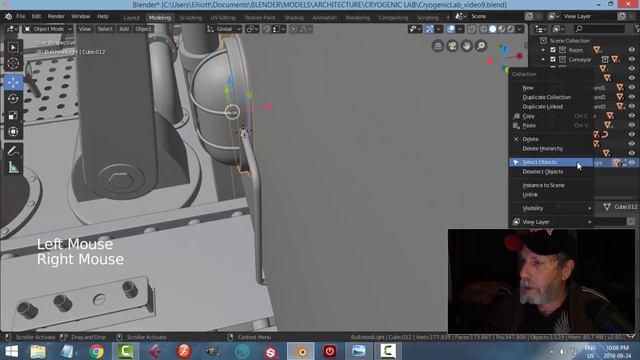Open the shading options dropdown arrow
Viewport: 640px width, 360px height.
(520, 29)
